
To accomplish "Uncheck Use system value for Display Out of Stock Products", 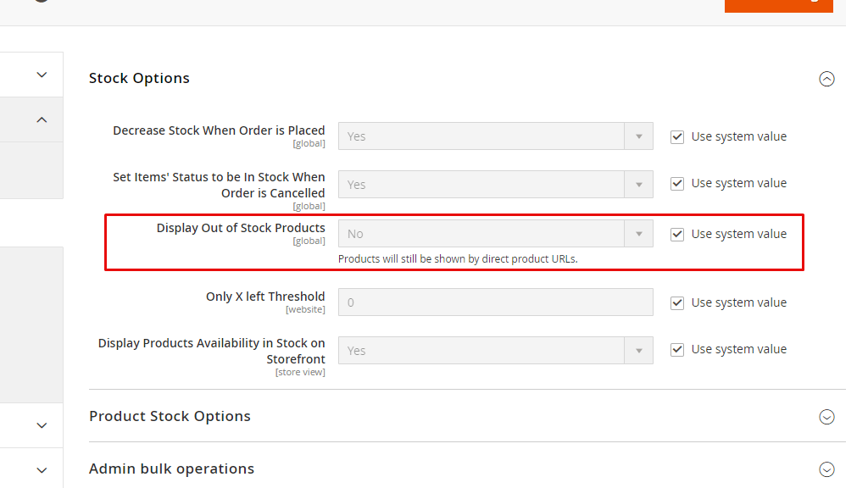I will [677, 235].
